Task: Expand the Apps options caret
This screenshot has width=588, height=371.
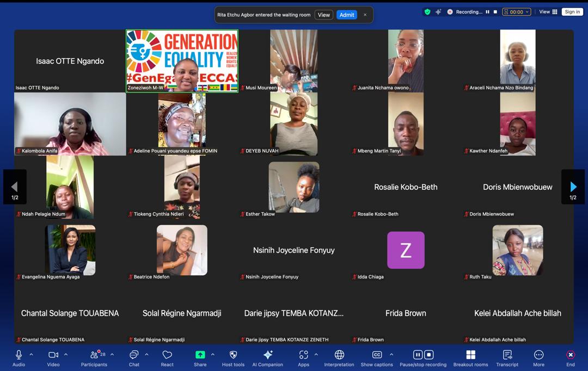Action: 316,354
